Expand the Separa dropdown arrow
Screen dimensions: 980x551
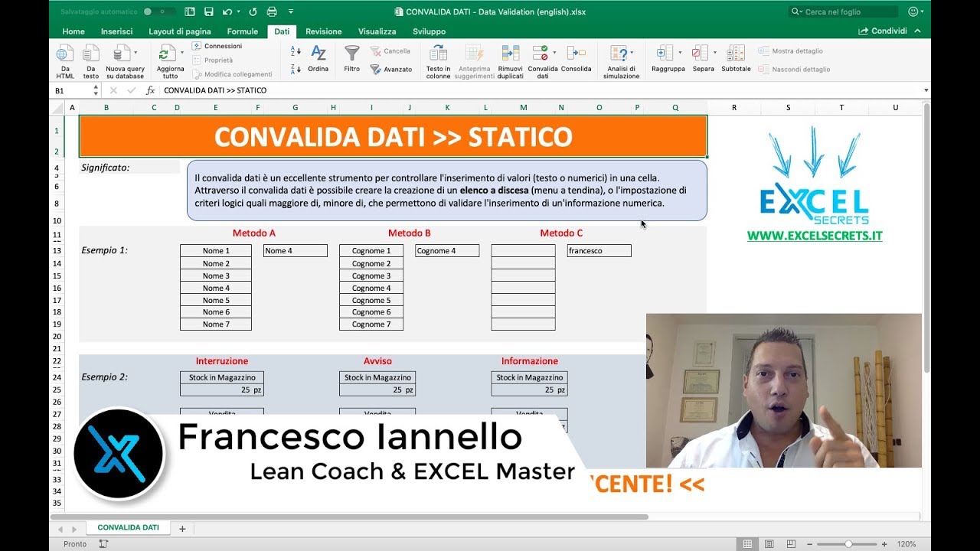[715, 53]
